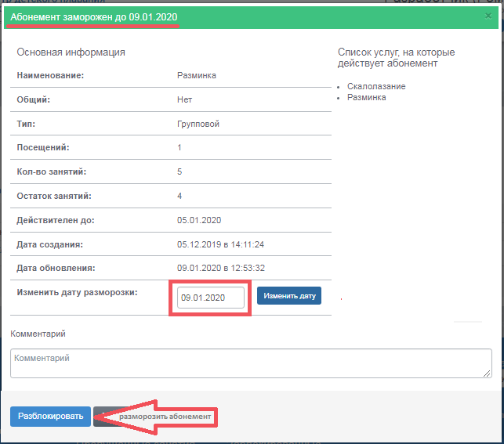Viewport: 504px width, 444px height.
Task: Click the Остаток занятий value 4
Action: coord(179,196)
